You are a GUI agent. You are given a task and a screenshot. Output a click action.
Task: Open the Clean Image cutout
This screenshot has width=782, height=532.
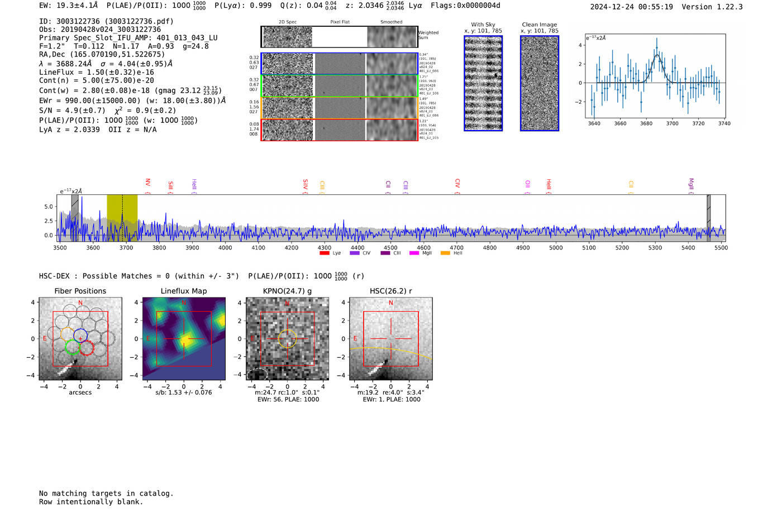point(540,83)
